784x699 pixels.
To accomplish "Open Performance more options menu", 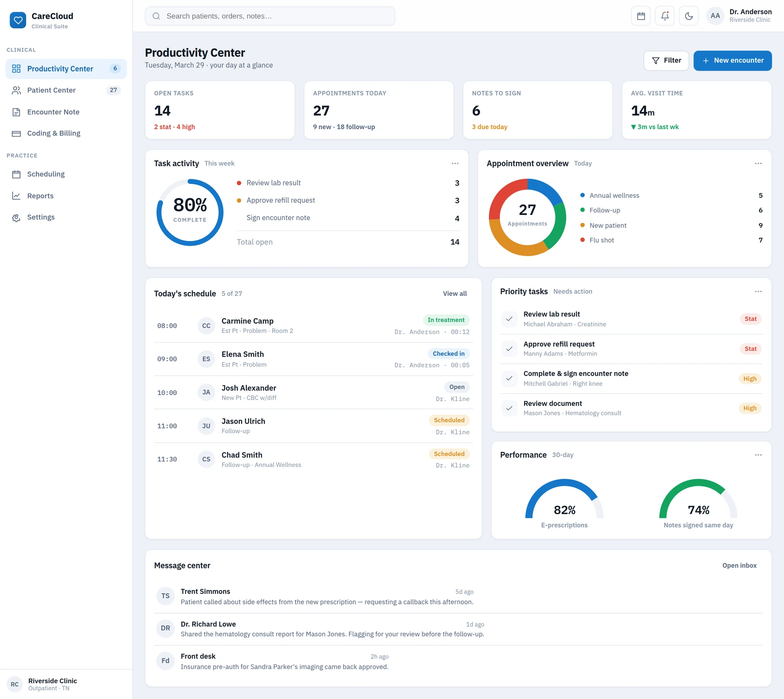I will [758, 455].
